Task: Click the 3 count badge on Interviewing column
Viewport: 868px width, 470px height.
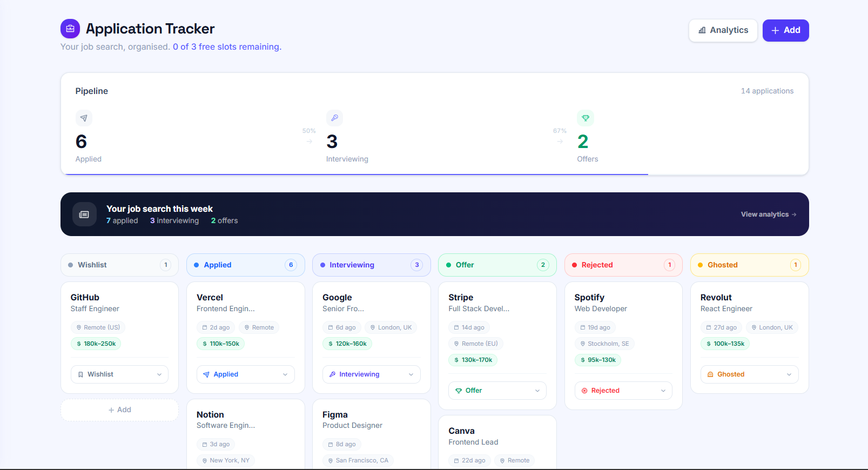Action: pyautogui.click(x=416, y=265)
